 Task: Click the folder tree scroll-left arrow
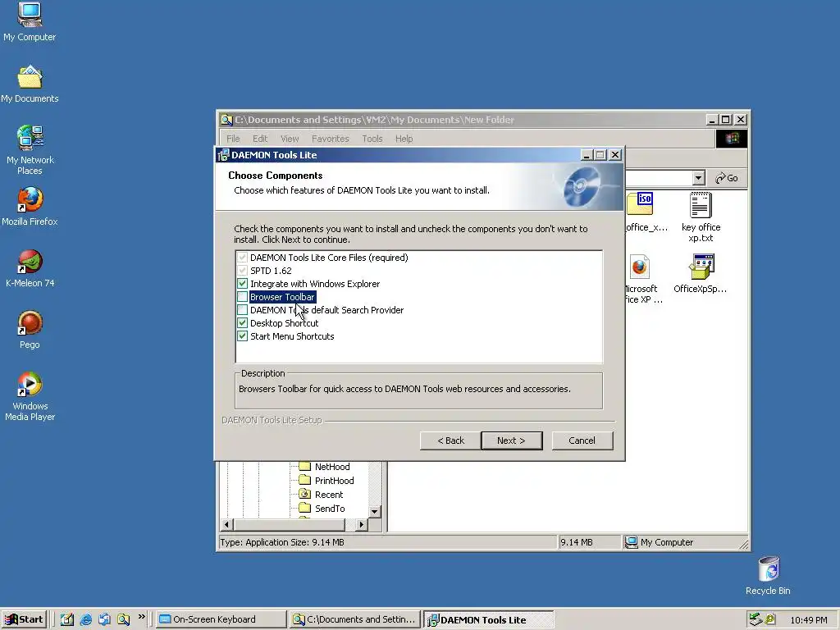coord(226,524)
